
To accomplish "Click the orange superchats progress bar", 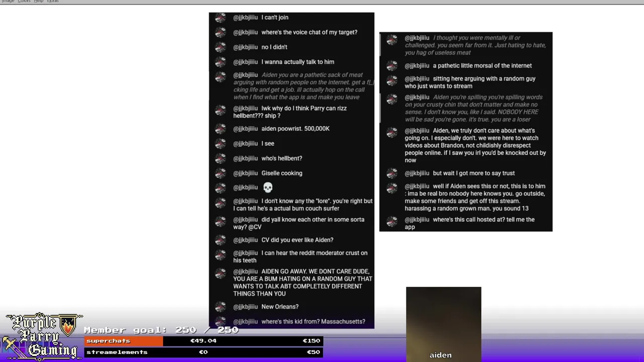I will (x=124, y=341).
